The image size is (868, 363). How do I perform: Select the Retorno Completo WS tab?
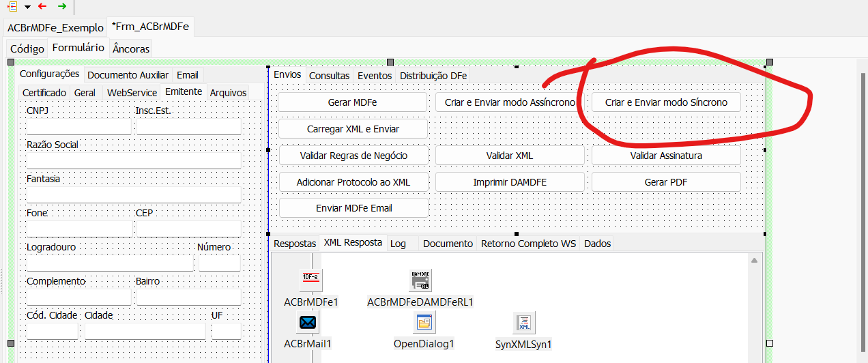[x=529, y=244]
